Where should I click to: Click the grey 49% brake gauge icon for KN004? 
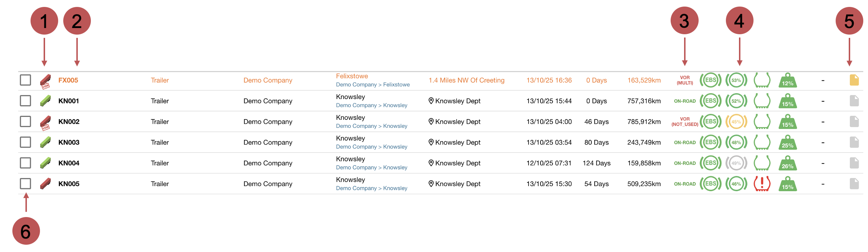click(736, 163)
